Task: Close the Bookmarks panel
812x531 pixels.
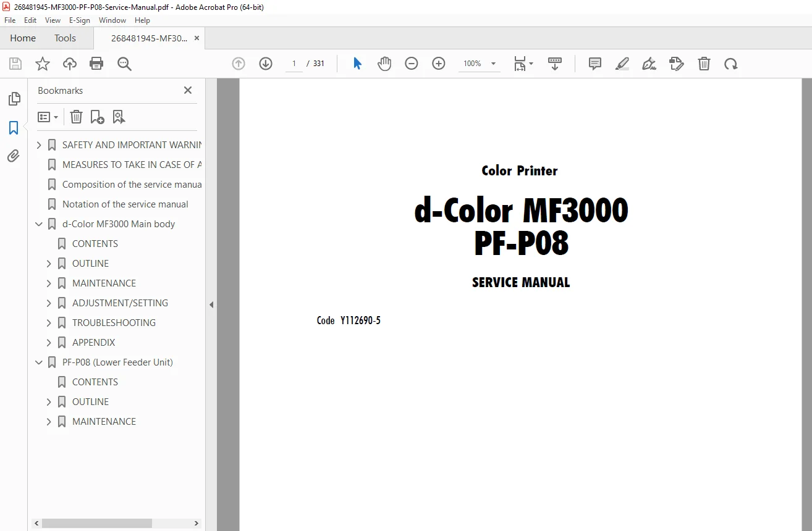Action: pyautogui.click(x=188, y=90)
